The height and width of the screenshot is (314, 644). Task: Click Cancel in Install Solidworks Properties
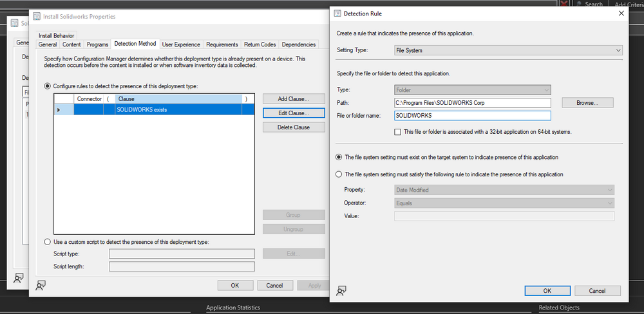(x=275, y=285)
